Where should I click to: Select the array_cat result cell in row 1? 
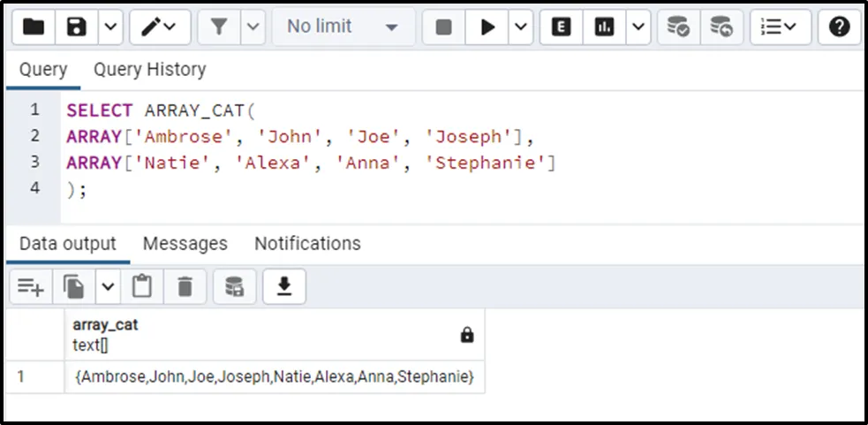(275, 377)
